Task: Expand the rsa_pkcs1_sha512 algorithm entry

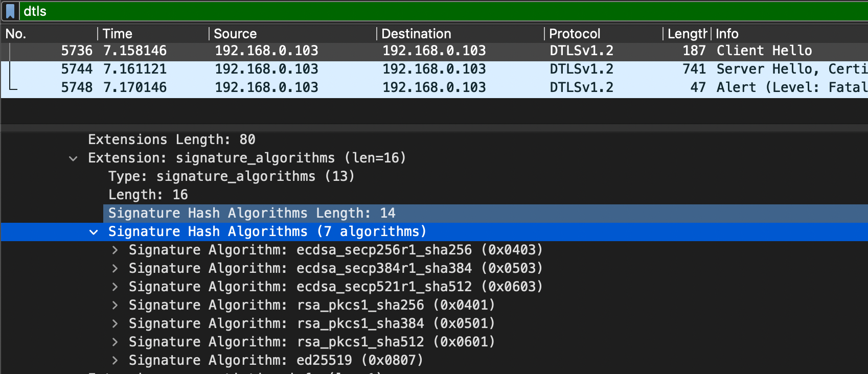Action: 115,342
